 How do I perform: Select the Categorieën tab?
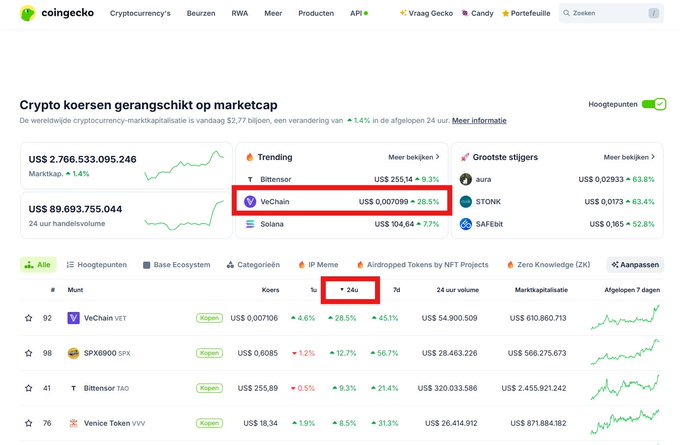253,265
